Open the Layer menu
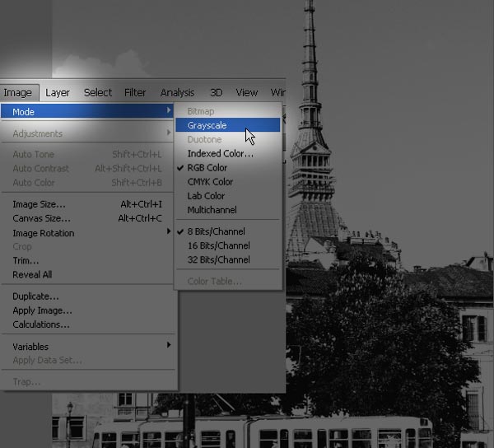 pos(58,92)
